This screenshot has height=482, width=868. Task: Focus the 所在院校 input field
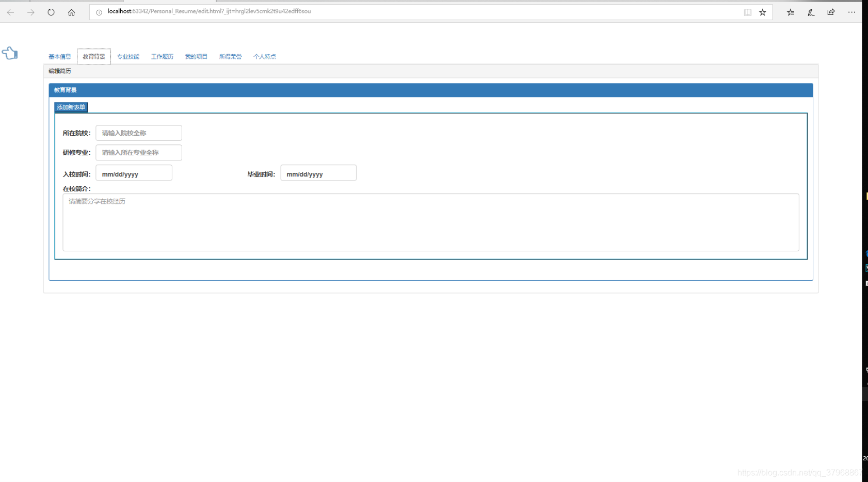tap(139, 133)
